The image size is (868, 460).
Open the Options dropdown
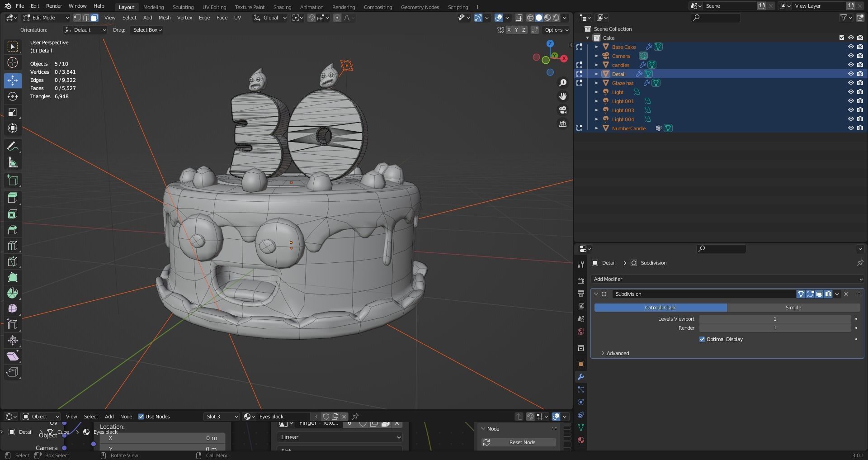pos(556,30)
